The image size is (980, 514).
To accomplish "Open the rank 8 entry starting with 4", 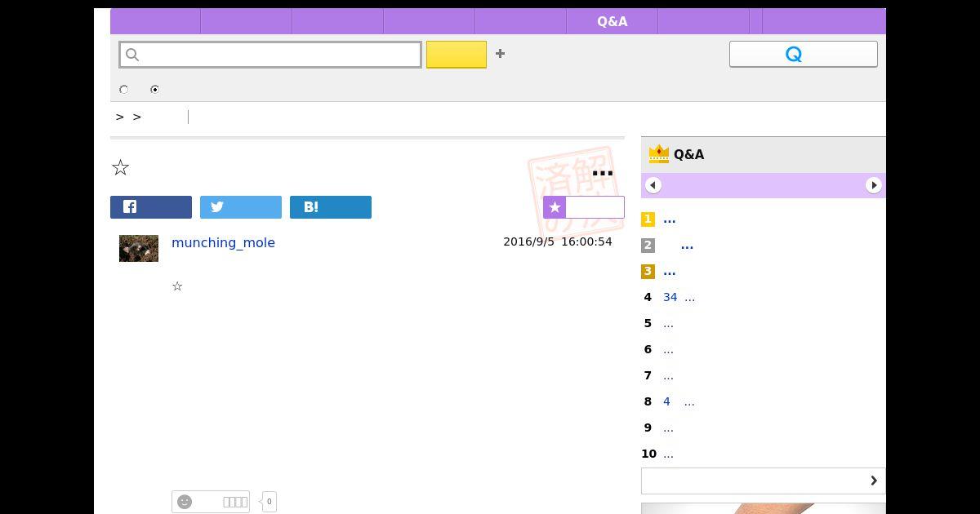I will 679,401.
